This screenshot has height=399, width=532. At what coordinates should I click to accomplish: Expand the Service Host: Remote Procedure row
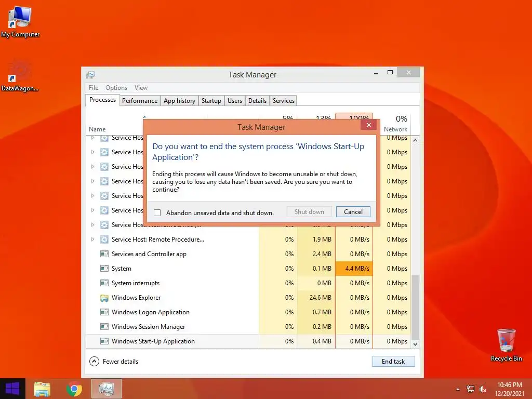(x=92, y=239)
